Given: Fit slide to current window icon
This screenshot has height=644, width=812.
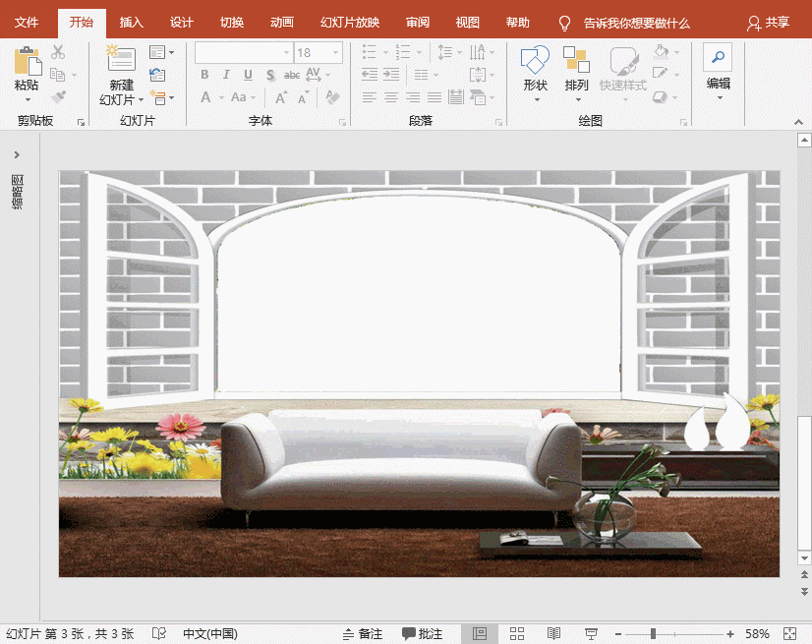Looking at the screenshot, I should tap(790, 633).
